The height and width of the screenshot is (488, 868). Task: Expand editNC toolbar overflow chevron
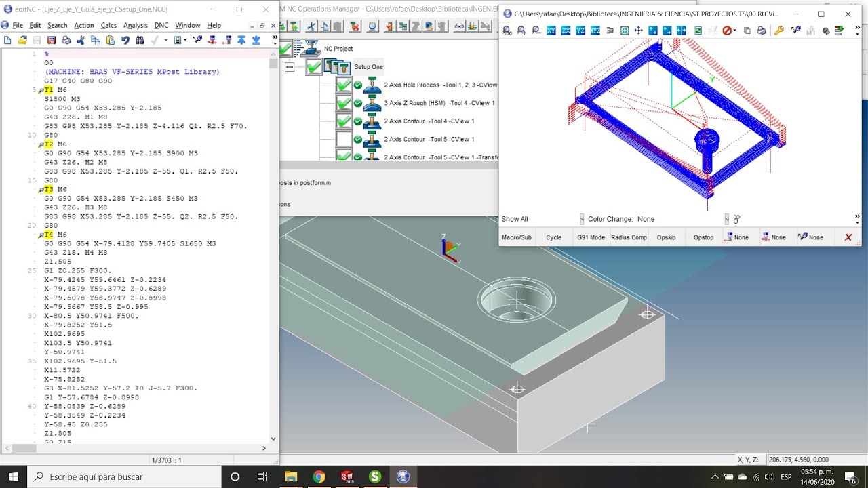(275, 40)
